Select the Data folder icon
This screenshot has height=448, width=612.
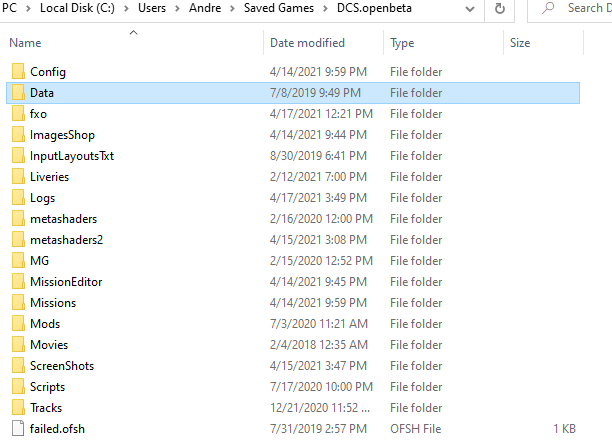[18, 93]
